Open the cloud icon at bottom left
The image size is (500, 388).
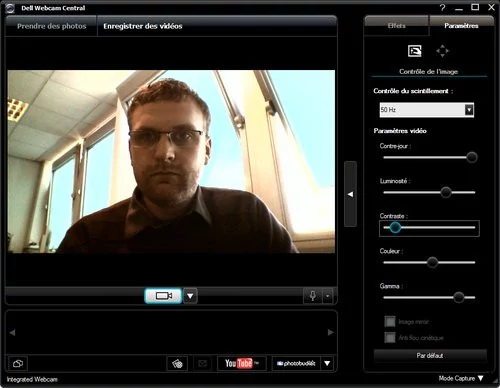pos(18,364)
